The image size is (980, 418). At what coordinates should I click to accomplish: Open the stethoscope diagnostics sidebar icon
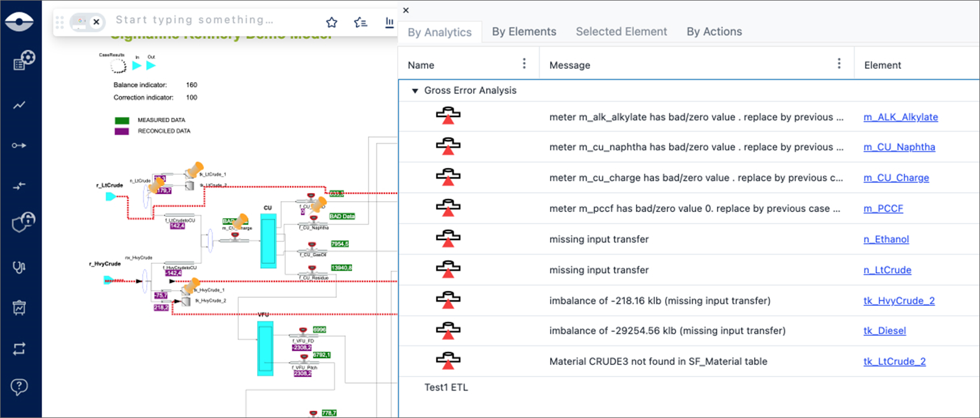click(19, 267)
